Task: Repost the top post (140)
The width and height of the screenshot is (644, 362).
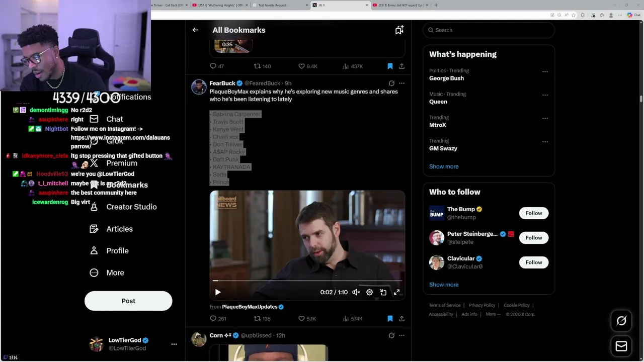Action: pos(262,66)
